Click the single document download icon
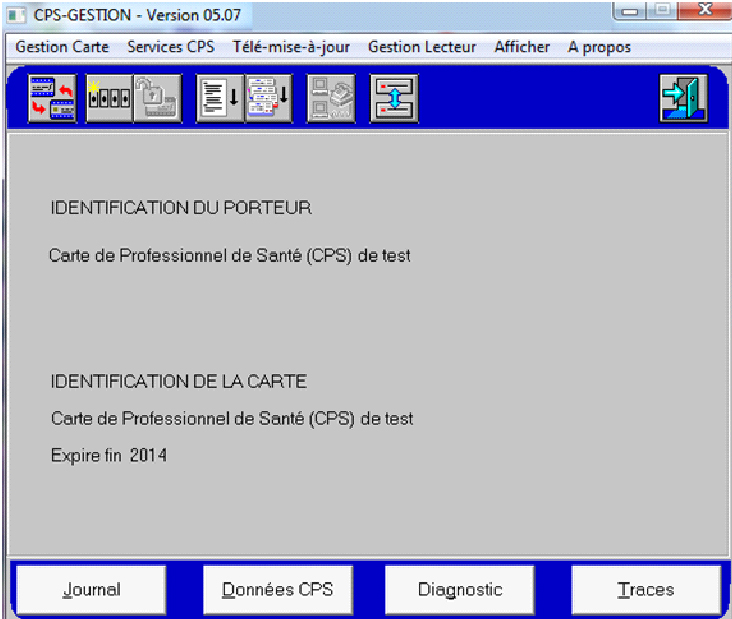 [220, 98]
